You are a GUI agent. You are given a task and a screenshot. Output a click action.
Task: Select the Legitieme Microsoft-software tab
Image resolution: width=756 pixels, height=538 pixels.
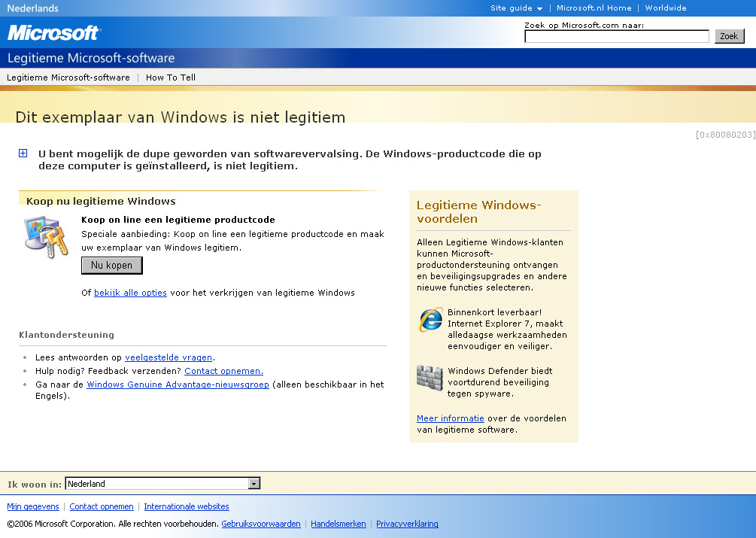point(68,78)
